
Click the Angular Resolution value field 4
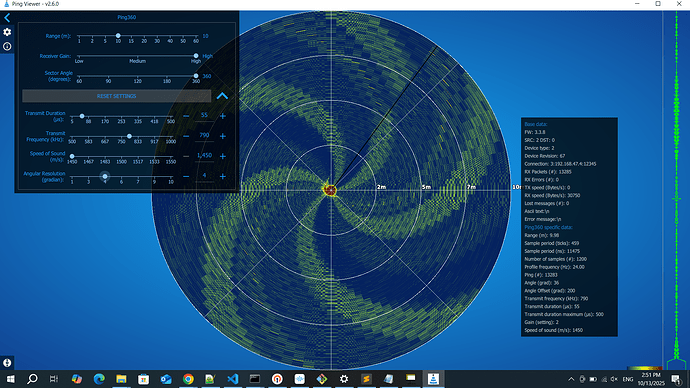[x=204, y=176]
